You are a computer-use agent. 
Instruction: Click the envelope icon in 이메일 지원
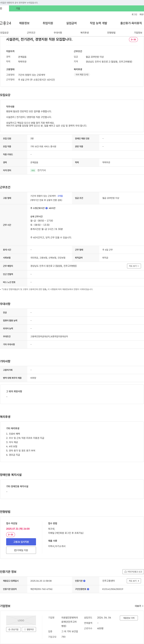pos(15,550)
